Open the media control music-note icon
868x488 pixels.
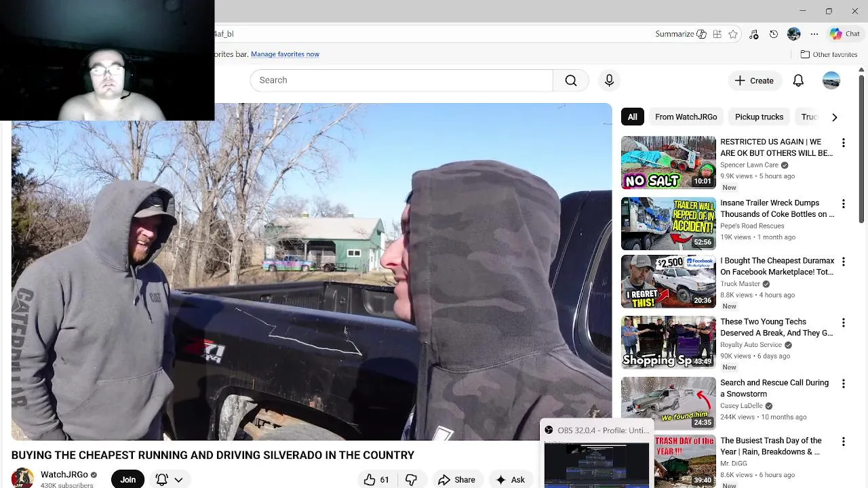[x=753, y=34]
